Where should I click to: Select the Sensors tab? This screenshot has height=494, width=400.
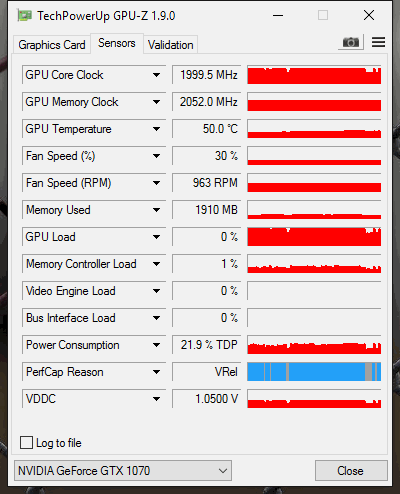tap(117, 43)
